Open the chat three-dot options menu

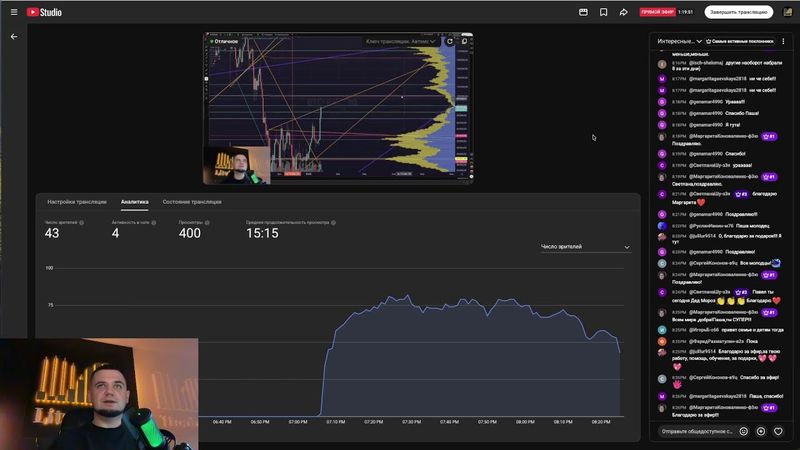(783, 41)
